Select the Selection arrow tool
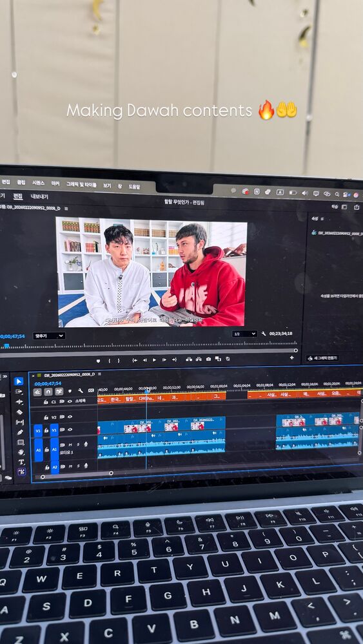Screen dimensions: 363x644 [x=19, y=381]
